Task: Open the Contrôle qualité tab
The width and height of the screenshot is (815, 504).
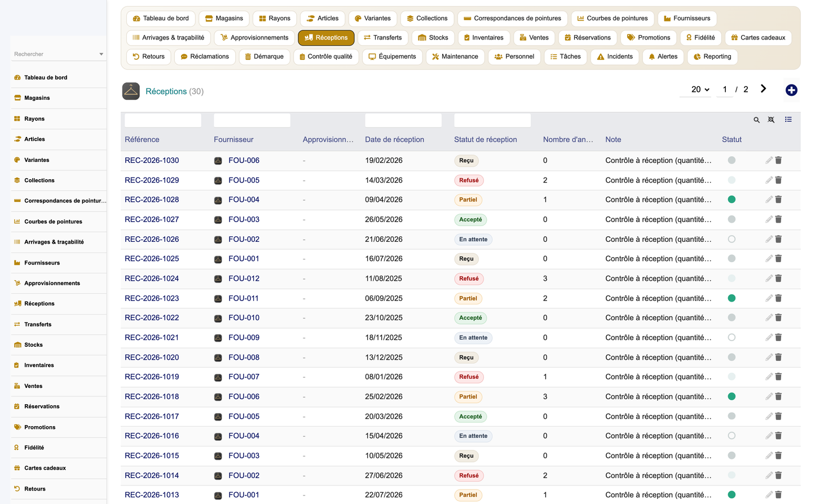Action: (326, 56)
